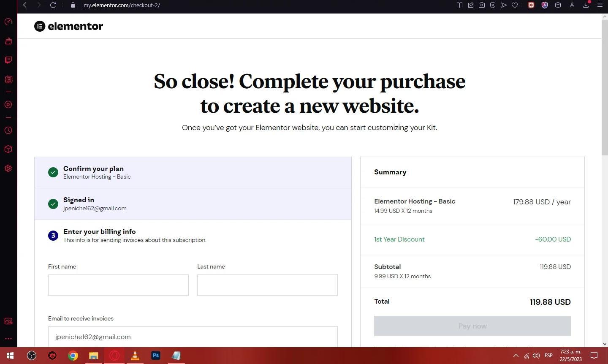Open Easy Setup sliders menu
Viewport: 608px width, 364px height.
(600, 5)
